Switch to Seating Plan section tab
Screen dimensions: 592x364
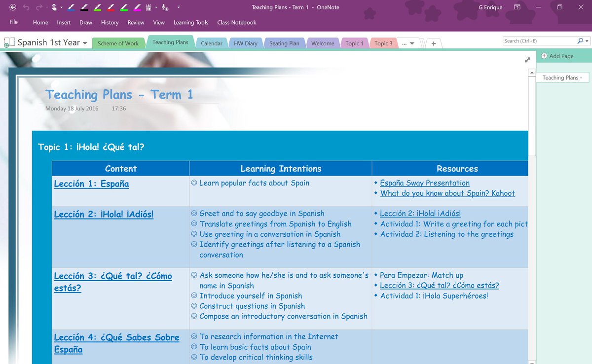coord(284,43)
